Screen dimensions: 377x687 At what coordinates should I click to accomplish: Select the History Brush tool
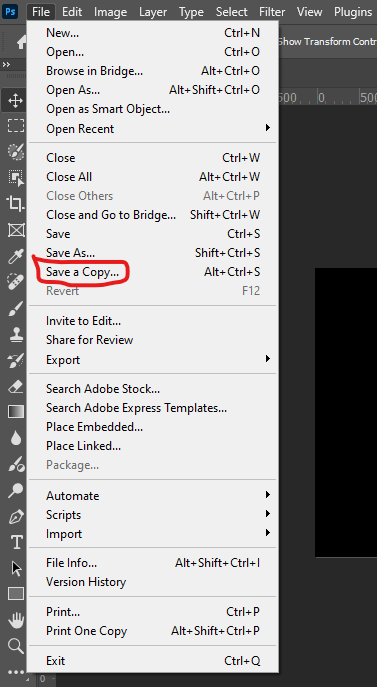point(16,361)
